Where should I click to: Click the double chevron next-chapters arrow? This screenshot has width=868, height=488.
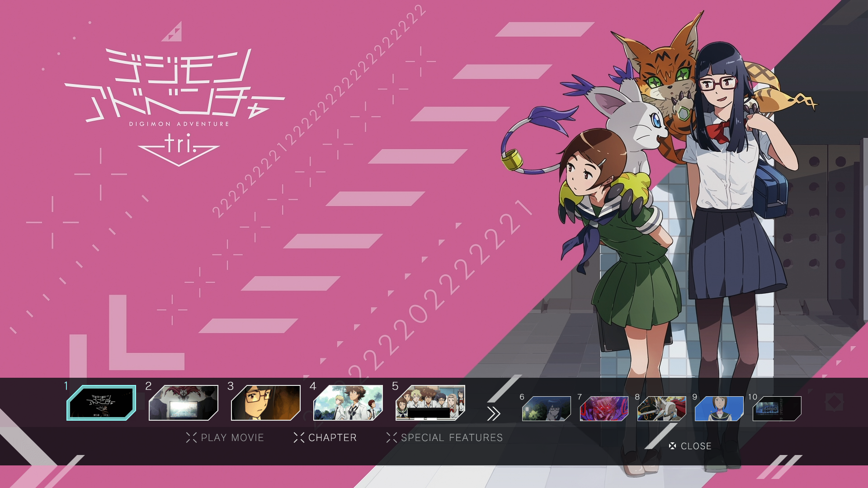494,413
